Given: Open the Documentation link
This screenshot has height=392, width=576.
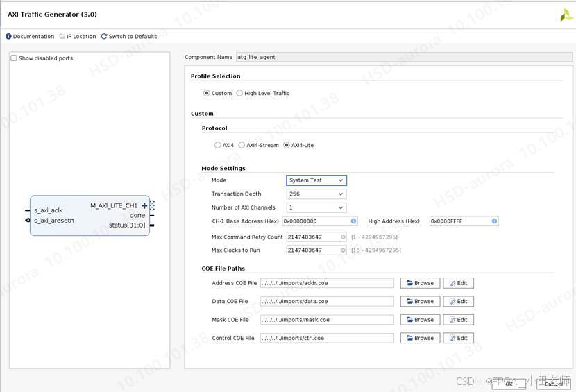Looking at the screenshot, I should point(30,36).
